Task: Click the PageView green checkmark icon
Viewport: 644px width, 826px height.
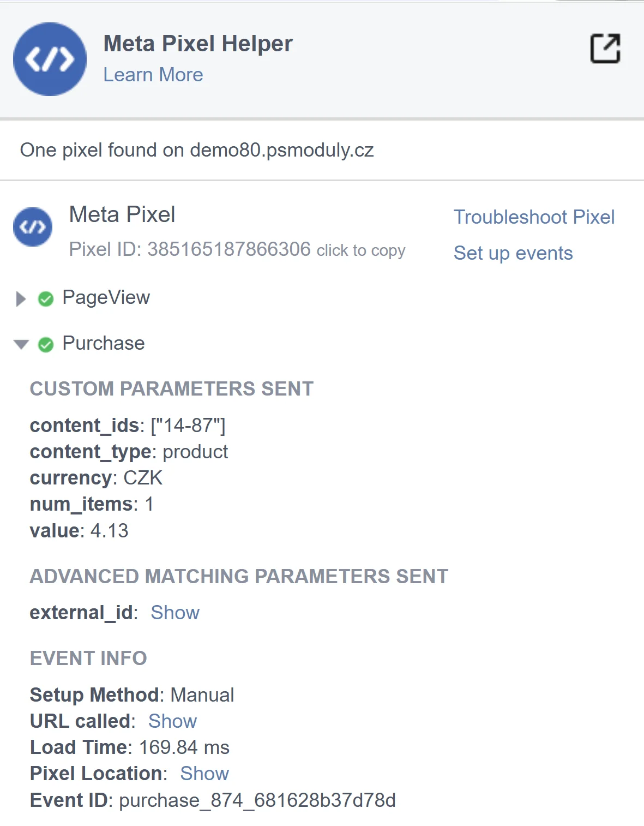Action: point(46,299)
